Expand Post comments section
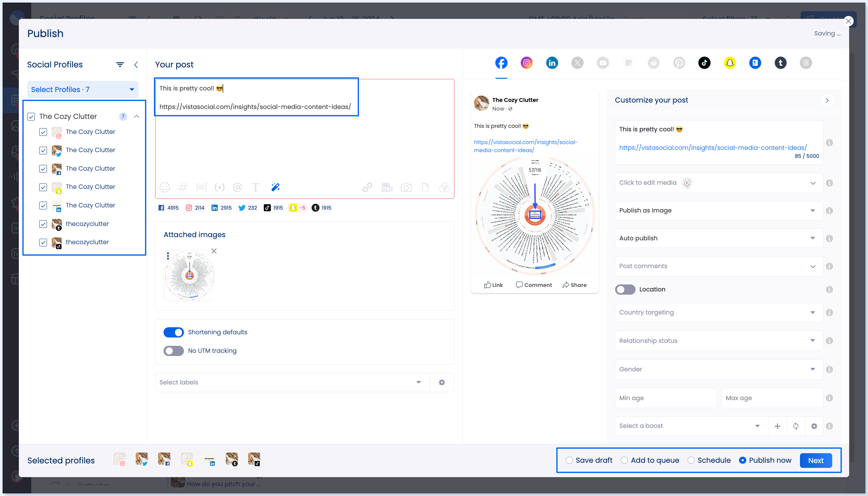Screen dimensions: 868x496 pos(719,266)
